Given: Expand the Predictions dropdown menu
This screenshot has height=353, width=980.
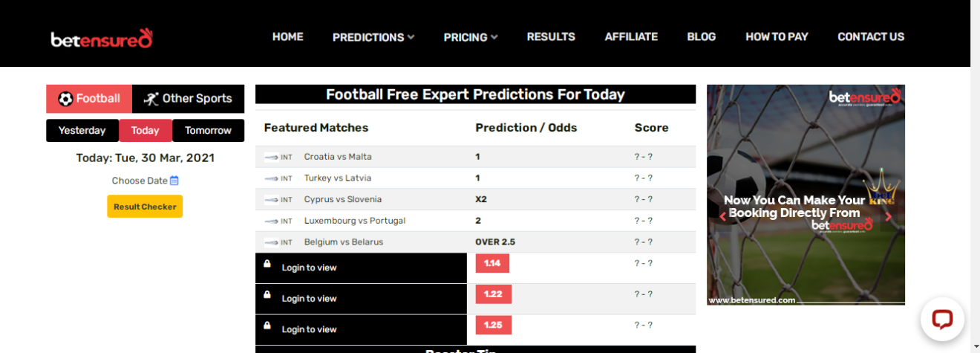Looking at the screenshot, I should [x=373, y=37].
